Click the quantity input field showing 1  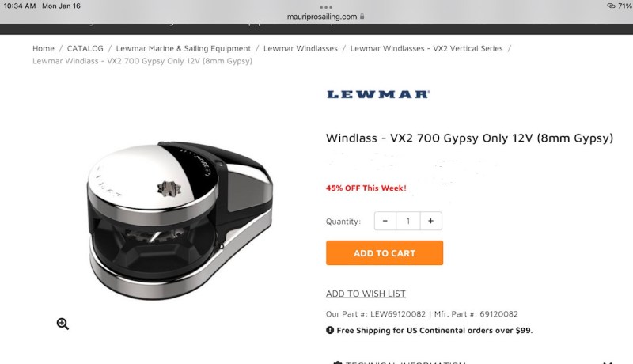click(408, 221)
